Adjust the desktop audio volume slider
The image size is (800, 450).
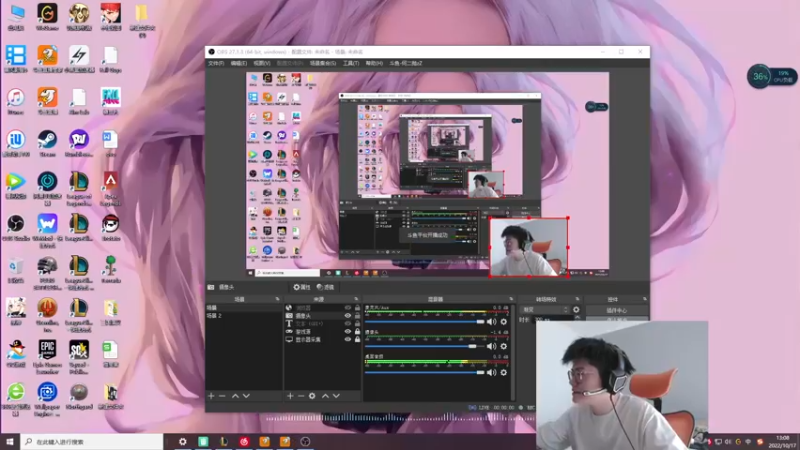coord(424,372)
